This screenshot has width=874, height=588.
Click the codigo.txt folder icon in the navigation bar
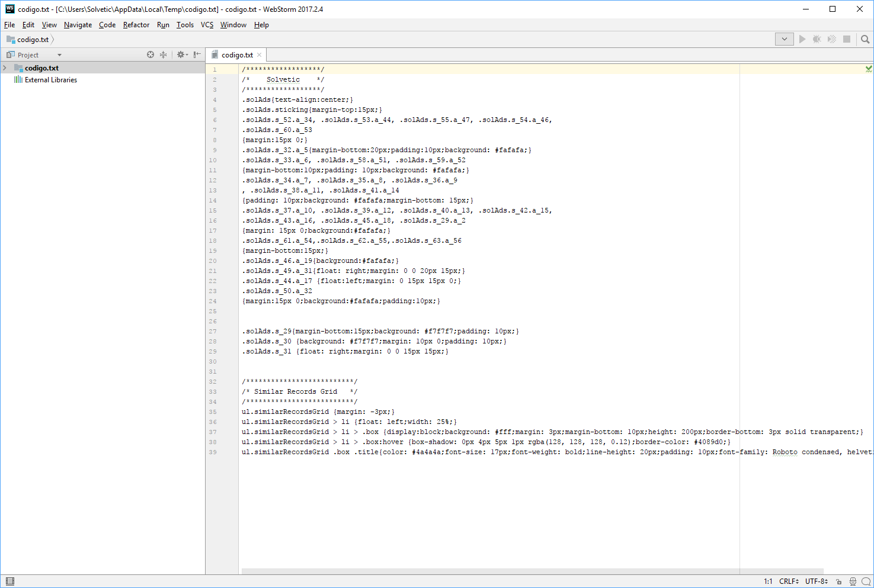click(11, 39)
